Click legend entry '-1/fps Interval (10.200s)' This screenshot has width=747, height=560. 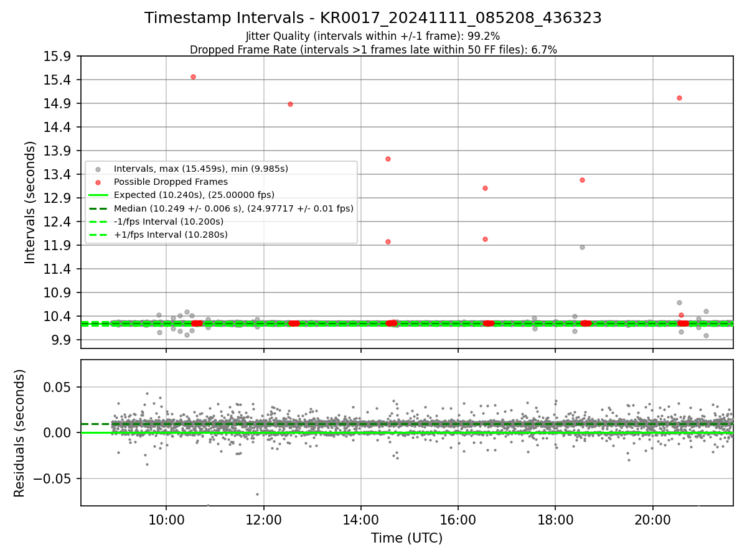point(169,222)
